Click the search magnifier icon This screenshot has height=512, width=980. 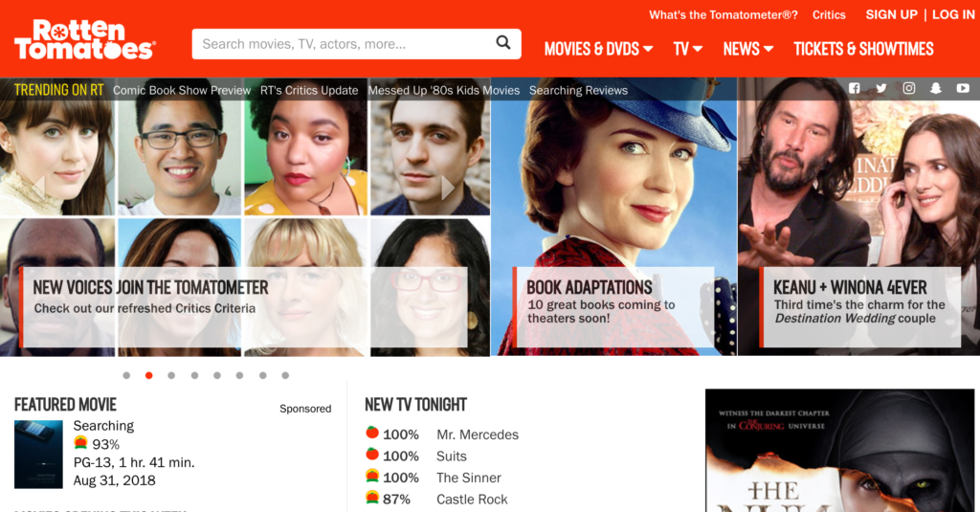tap(503, 42)
